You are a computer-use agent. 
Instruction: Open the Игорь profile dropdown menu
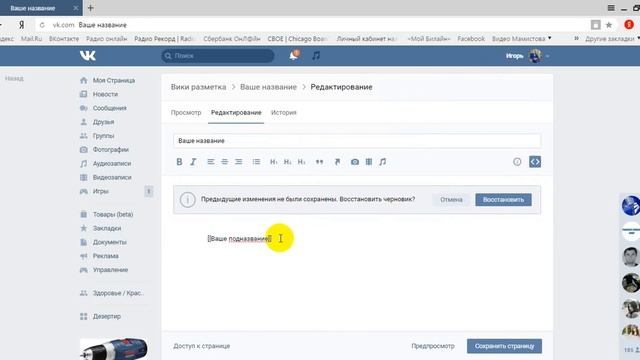coord(527,56)
